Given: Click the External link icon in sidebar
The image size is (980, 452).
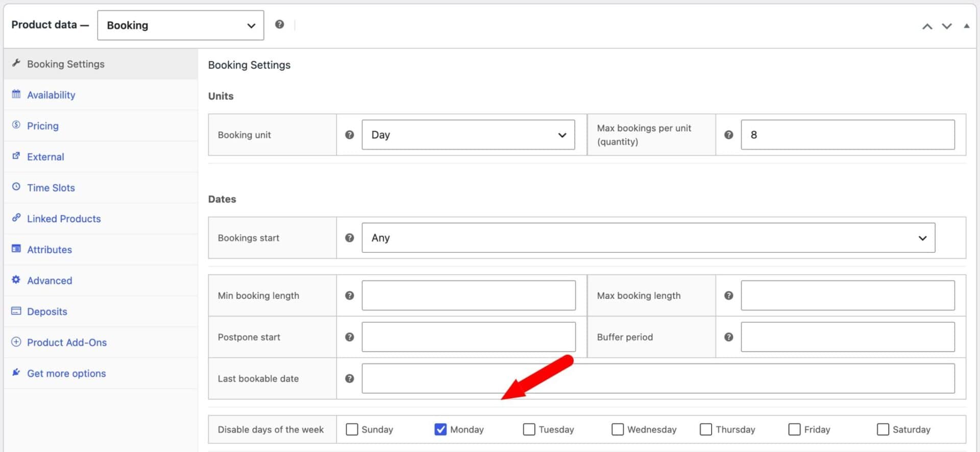Looking at the screenshot, I should coord(16,156).
